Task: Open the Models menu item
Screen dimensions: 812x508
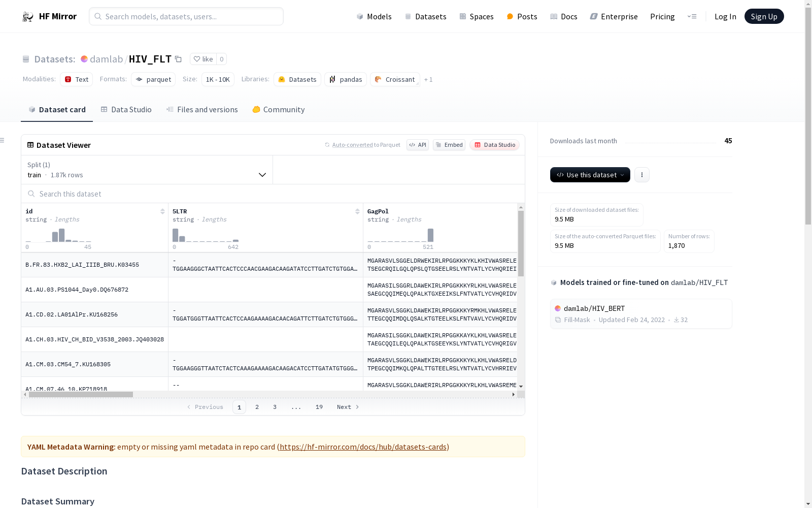Action: (x=374, y=16)
